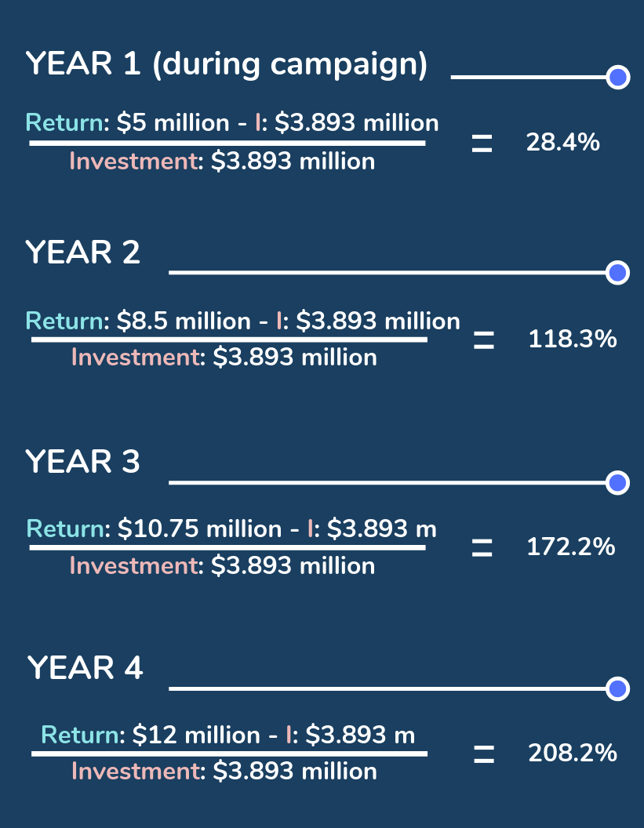Select the 118.3% result value
The height and width of the screenshot is (828, 644).
(x=572, y=340)
